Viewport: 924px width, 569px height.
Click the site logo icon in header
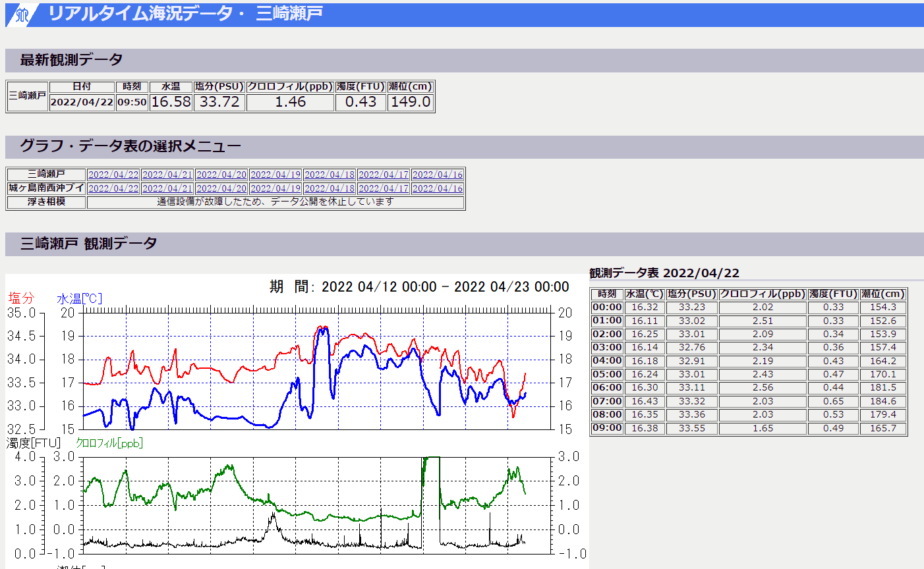[22, 14]
